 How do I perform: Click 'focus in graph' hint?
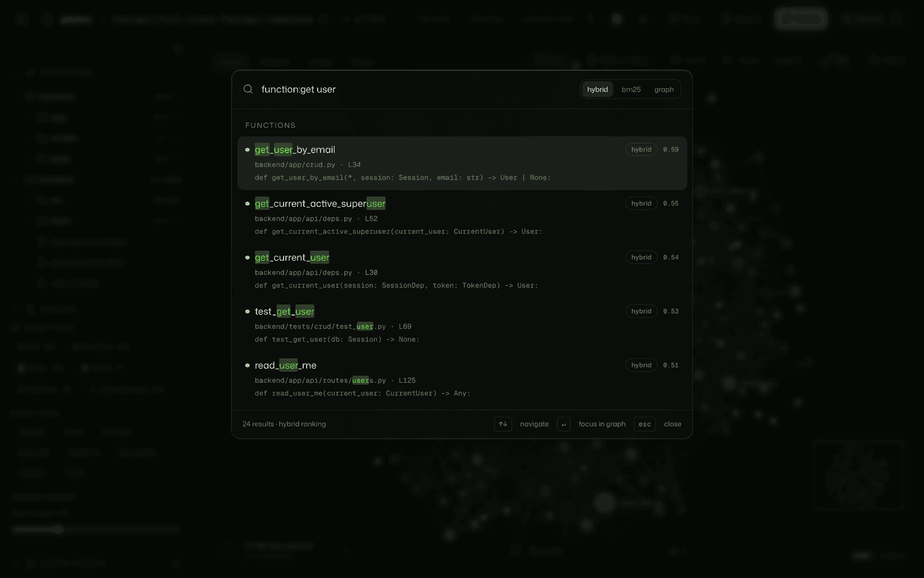click(x=602, y=424)
